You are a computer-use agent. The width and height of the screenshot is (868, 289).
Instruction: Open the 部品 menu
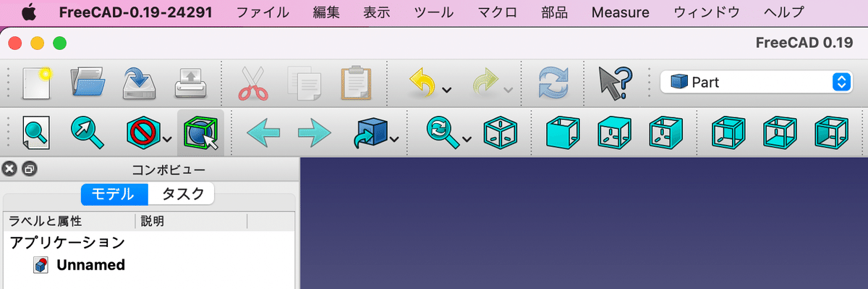[x=554, y=12]
